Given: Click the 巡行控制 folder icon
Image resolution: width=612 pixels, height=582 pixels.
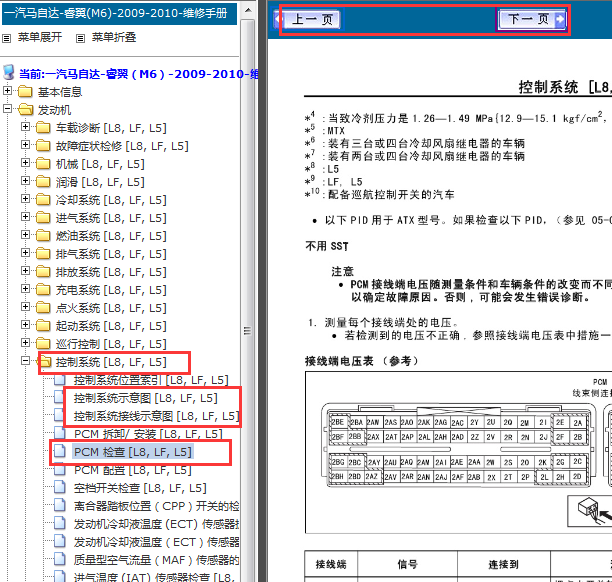Looking at the screenshot, I should click(43, 344).
